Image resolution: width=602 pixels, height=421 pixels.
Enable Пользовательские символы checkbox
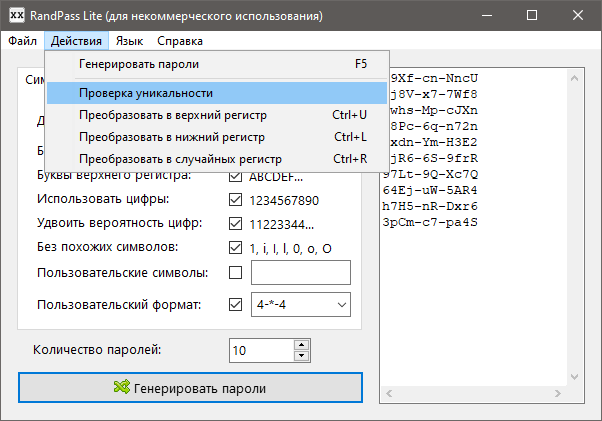click(x=235, y=273)
